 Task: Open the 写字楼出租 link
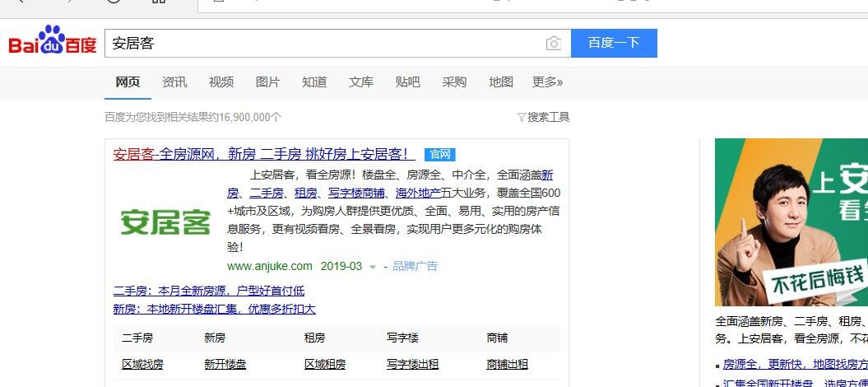(412, 364)
